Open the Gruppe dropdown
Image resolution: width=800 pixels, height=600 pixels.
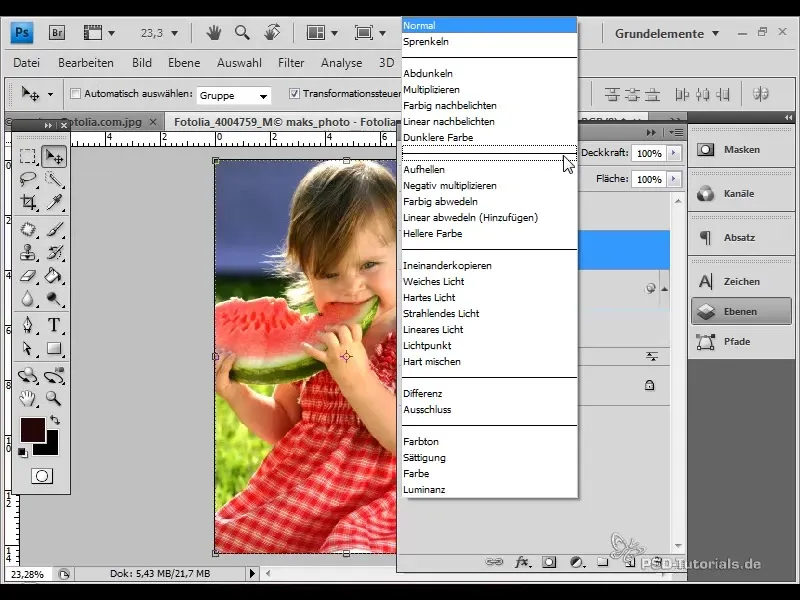pyautogui.click(x=233, y=95)
